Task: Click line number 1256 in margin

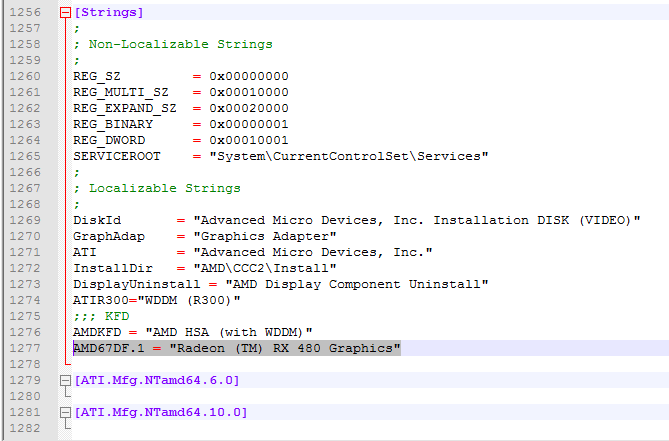Action: coord(25,12)
